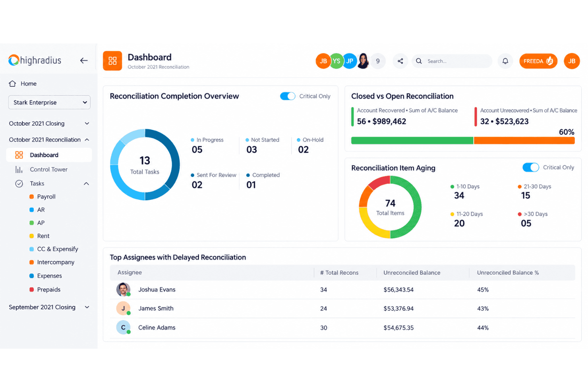This screenshot has height=392, width=588.
Task: Click the 74 Total Items donut chart
Action: [390, 207]
